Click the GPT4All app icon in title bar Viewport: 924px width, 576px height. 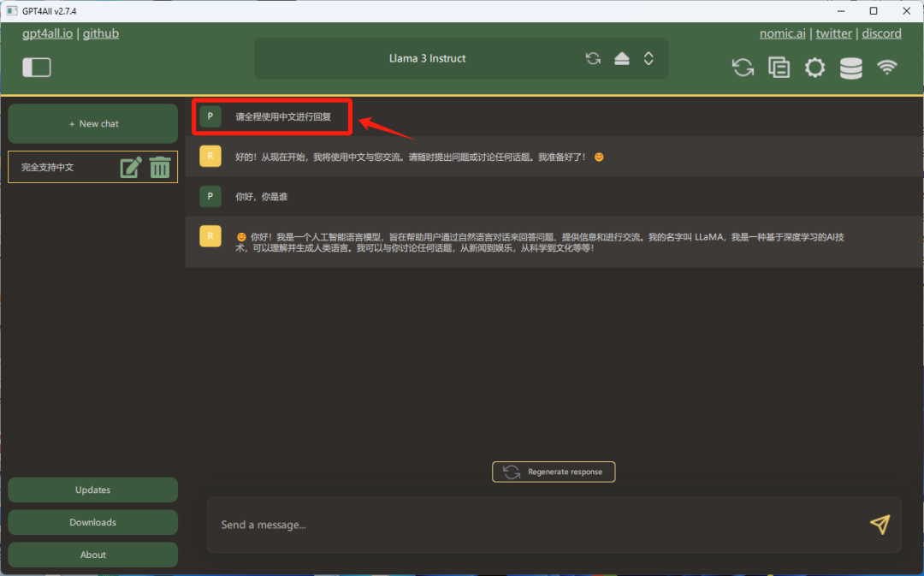[12, 11]
